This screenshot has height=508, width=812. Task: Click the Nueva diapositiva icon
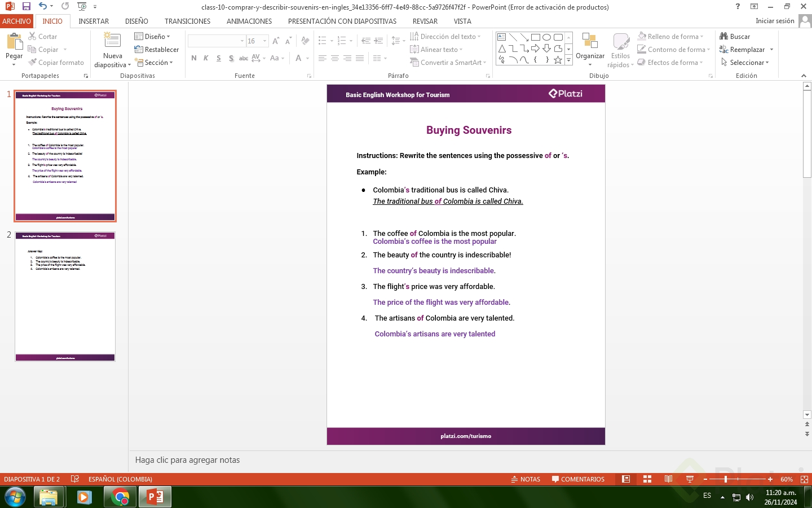[x=112, y=42]
